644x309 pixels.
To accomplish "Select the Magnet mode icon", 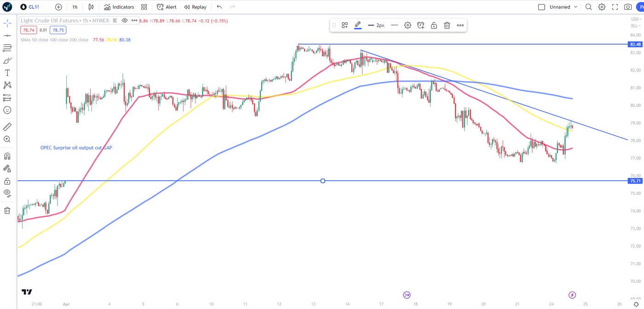I will [7, 156].
